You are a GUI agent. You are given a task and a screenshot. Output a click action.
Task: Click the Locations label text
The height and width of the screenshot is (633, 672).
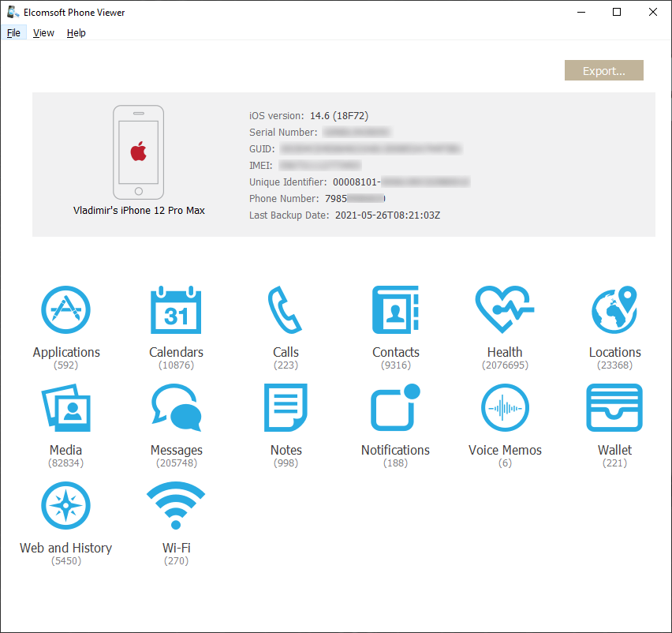(x=614, y=352)
